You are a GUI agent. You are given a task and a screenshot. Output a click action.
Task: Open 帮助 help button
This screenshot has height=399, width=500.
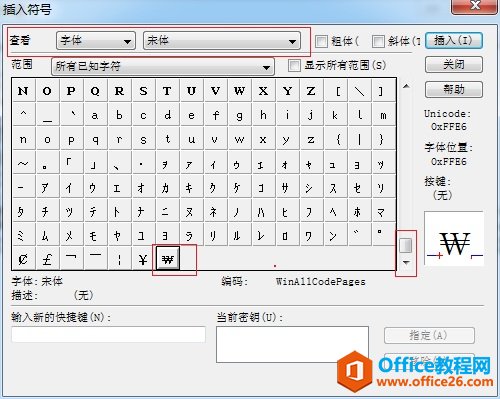point(454,89)
